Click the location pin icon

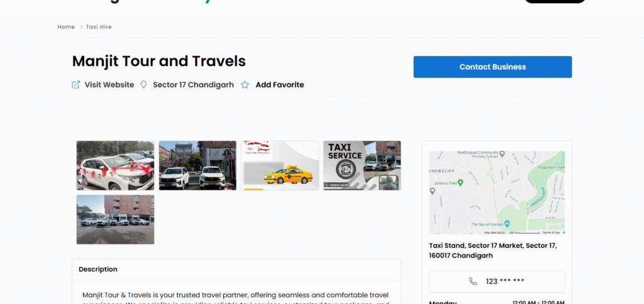(144, 85)
